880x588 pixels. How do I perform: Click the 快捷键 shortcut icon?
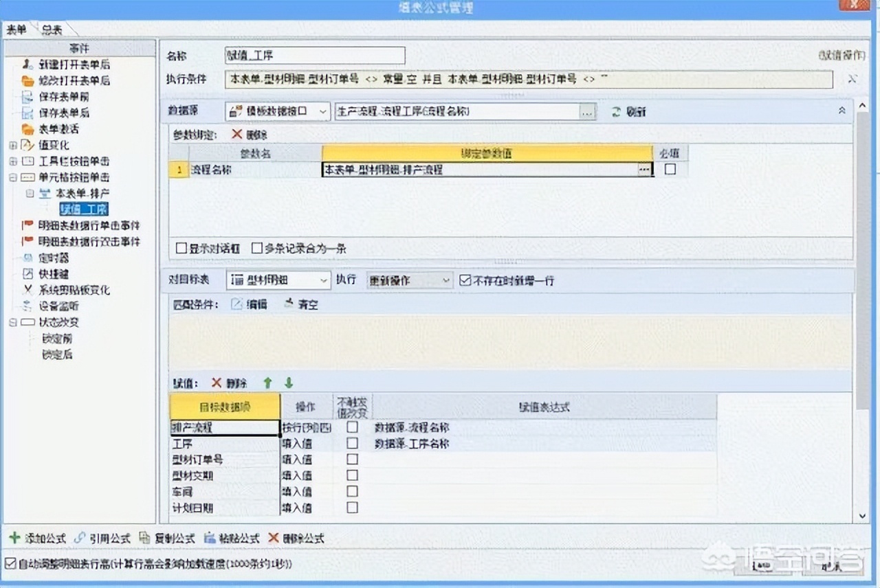27,274
